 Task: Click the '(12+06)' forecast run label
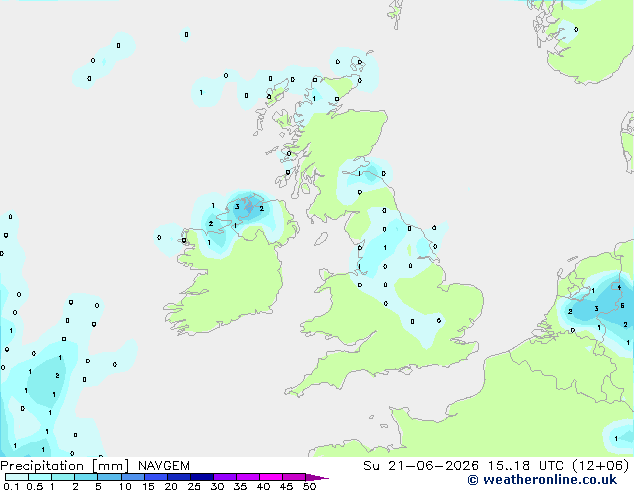(x=601, y=466)
